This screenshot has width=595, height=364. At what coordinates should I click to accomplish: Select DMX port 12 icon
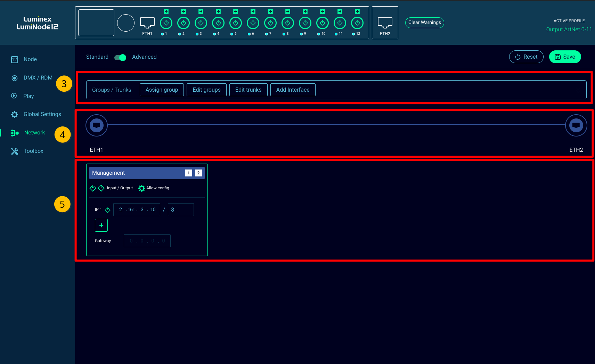click(357, 23)
